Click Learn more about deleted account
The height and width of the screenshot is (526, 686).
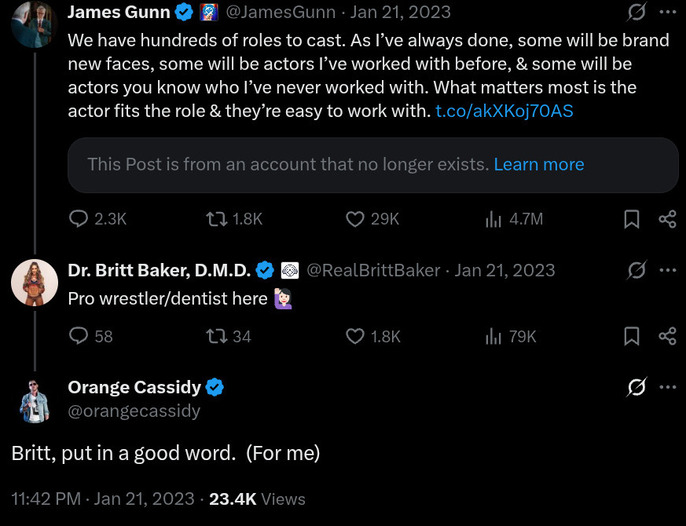539,164
